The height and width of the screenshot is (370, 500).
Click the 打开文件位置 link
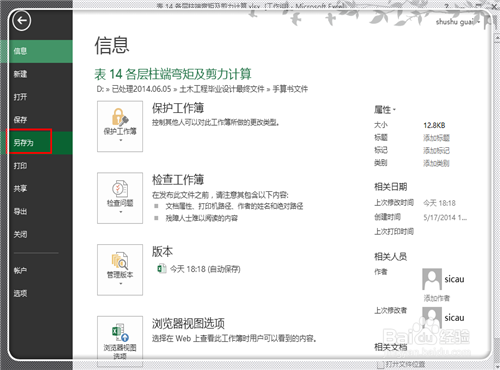[x=402, y=364]
